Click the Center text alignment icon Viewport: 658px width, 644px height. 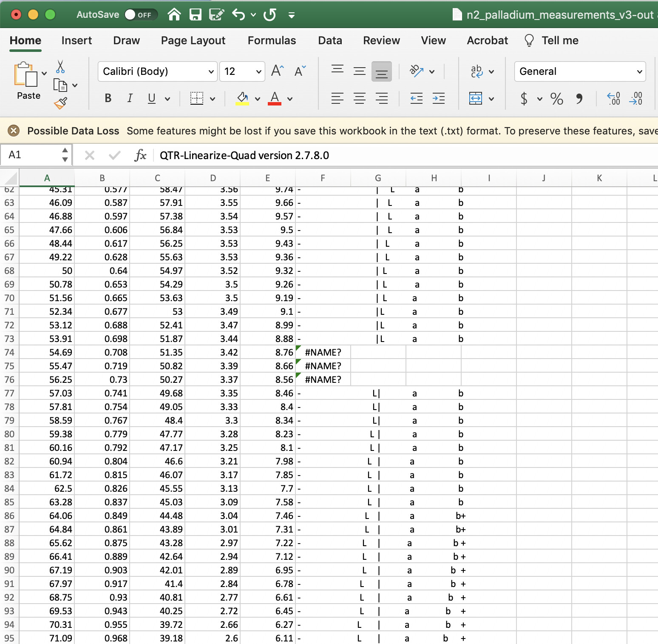(x=360, y=99)
